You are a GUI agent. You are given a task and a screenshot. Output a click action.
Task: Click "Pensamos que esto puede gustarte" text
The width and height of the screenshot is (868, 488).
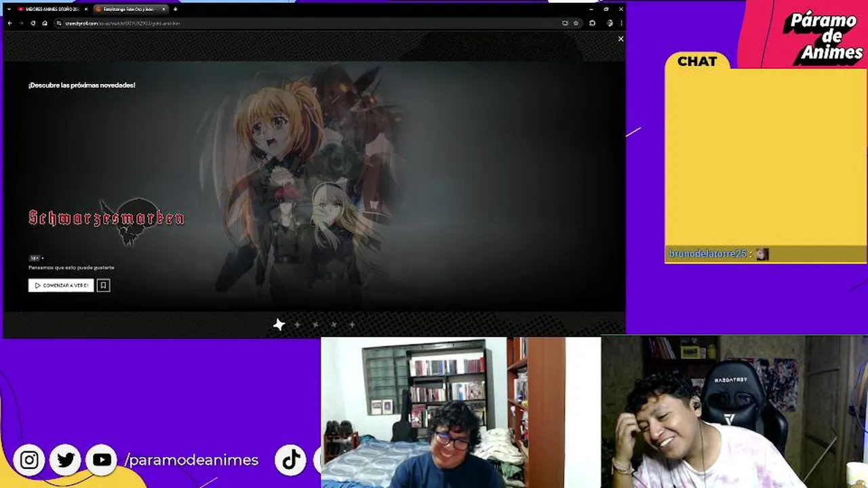pos(71,268)
